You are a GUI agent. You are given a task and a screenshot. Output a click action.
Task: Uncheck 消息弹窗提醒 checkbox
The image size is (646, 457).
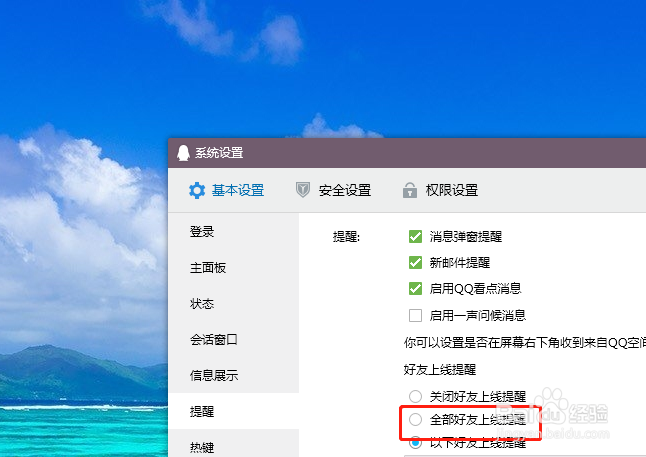pyautogui.click(x=415, y=237)
